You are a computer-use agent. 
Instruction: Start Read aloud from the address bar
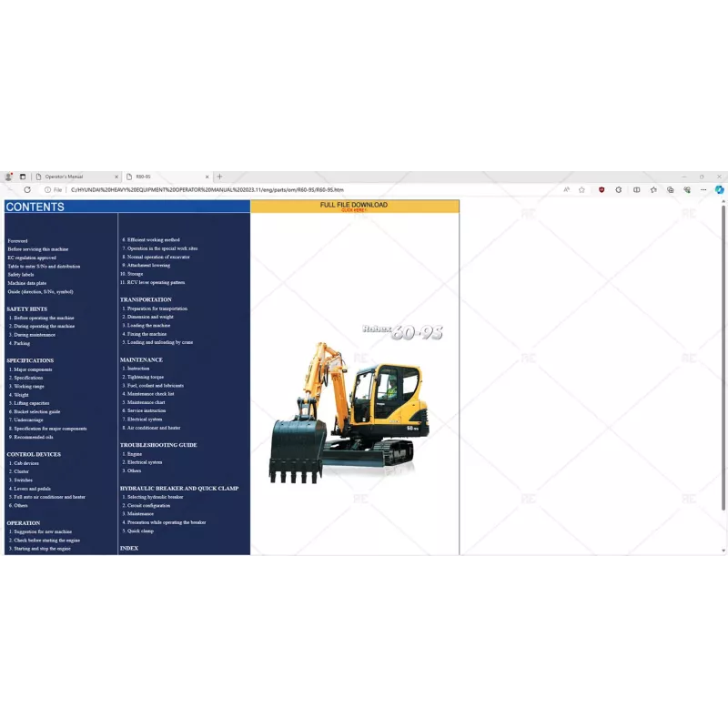point(566,189)
